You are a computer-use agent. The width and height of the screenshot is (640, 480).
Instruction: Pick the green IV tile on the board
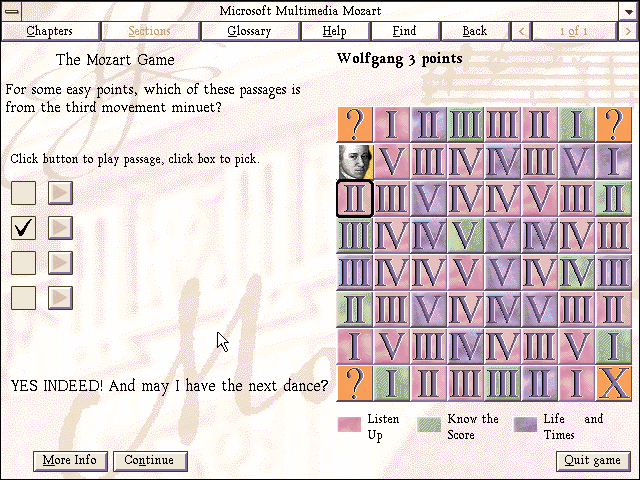(x=576, y=272)
